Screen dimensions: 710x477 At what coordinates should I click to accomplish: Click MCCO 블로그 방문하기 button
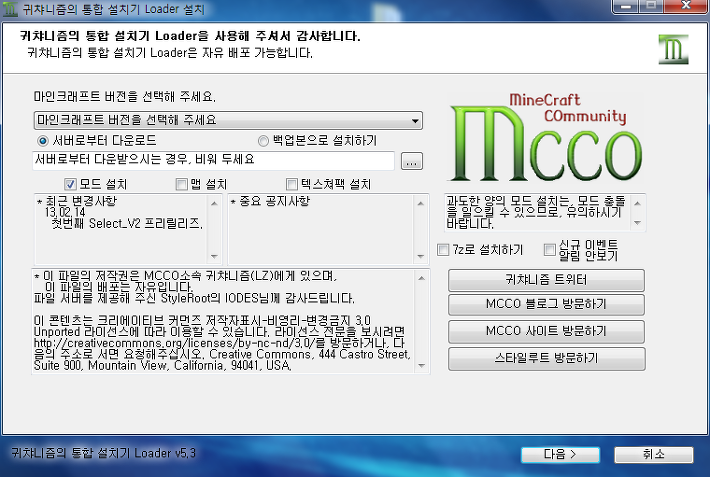tap(546, 304)
